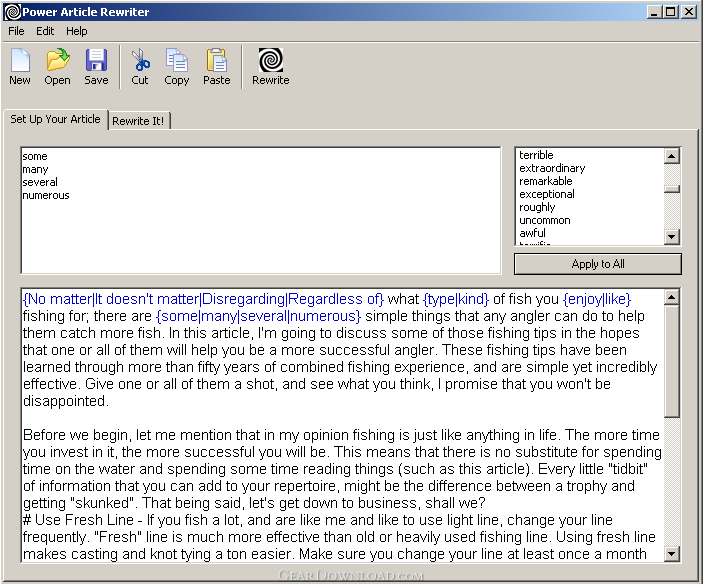Select 'remarkable' in the synonym list
Image resolution: width=703 pixels, height=584 pixels.
546,181
